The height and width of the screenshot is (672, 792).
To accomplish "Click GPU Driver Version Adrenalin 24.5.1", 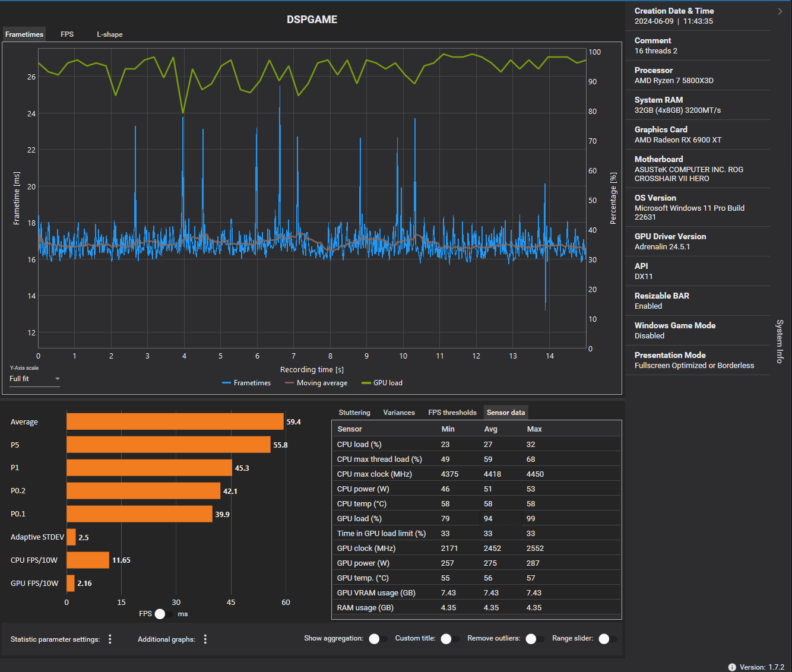I will pos(698,242).
